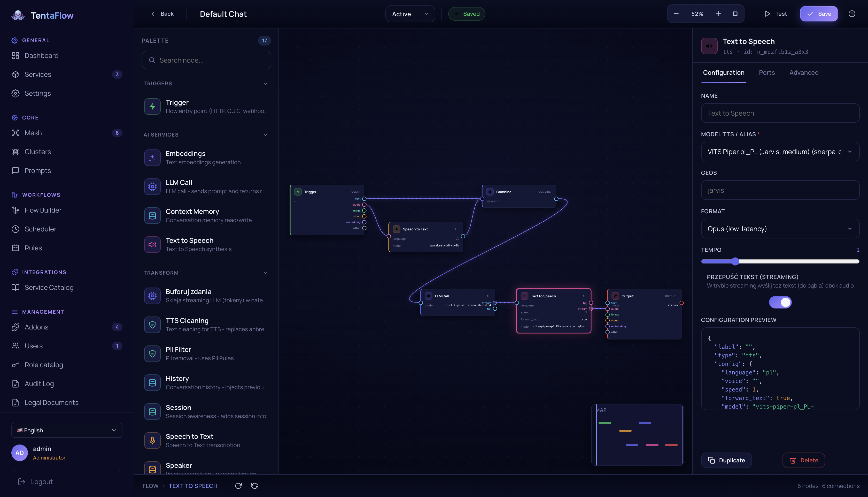
Task: Open Scheduler in the sidebar
Action: point(67,229)
